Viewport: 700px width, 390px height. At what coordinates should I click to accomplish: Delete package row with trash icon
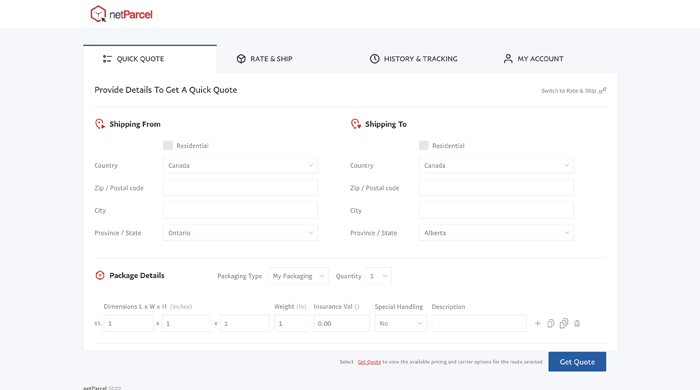coord(577,324)
